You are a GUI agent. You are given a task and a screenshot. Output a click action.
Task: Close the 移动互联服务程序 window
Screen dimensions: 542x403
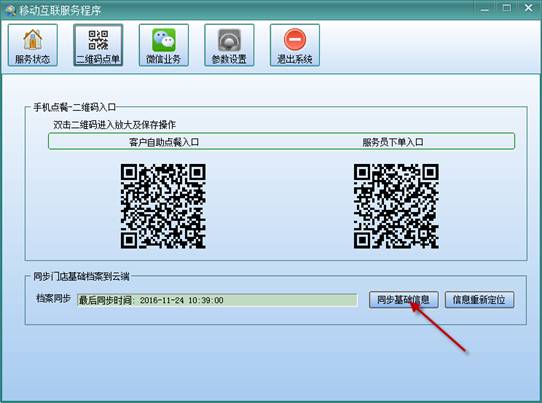pyautogui.click(x=529, y=8)
